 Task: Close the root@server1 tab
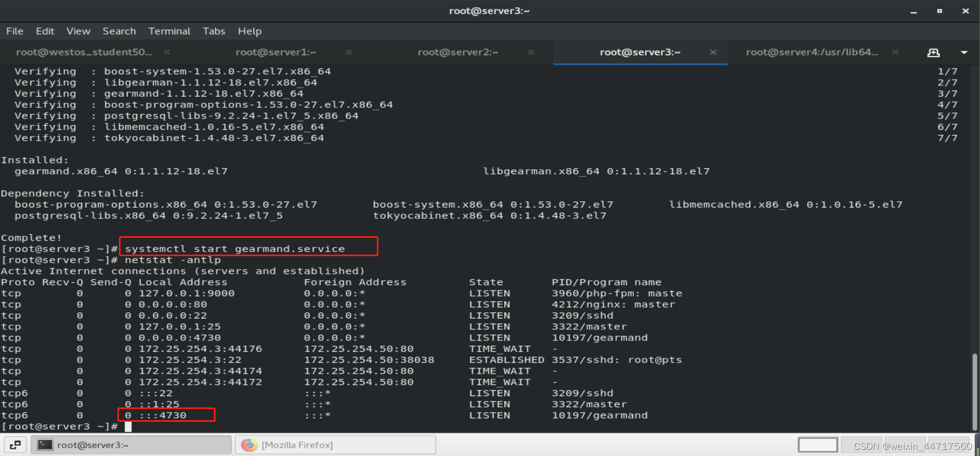pos(349,52)
